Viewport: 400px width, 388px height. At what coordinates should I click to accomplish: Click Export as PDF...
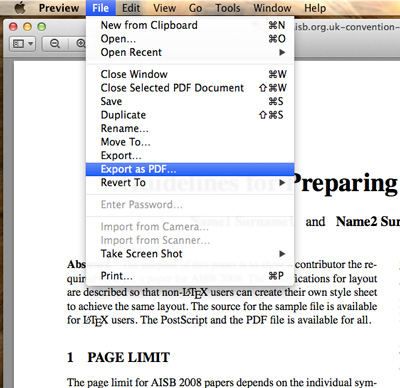click(x=190, y=169)
